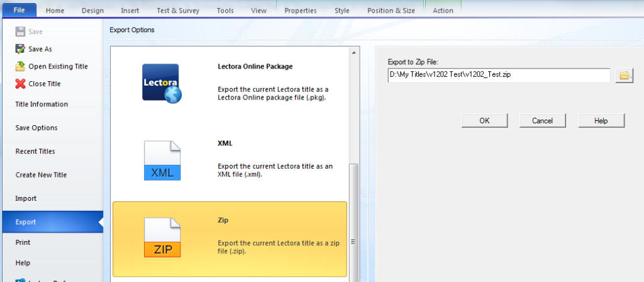Select Lectora Online Package description text

tap(273, 94)
